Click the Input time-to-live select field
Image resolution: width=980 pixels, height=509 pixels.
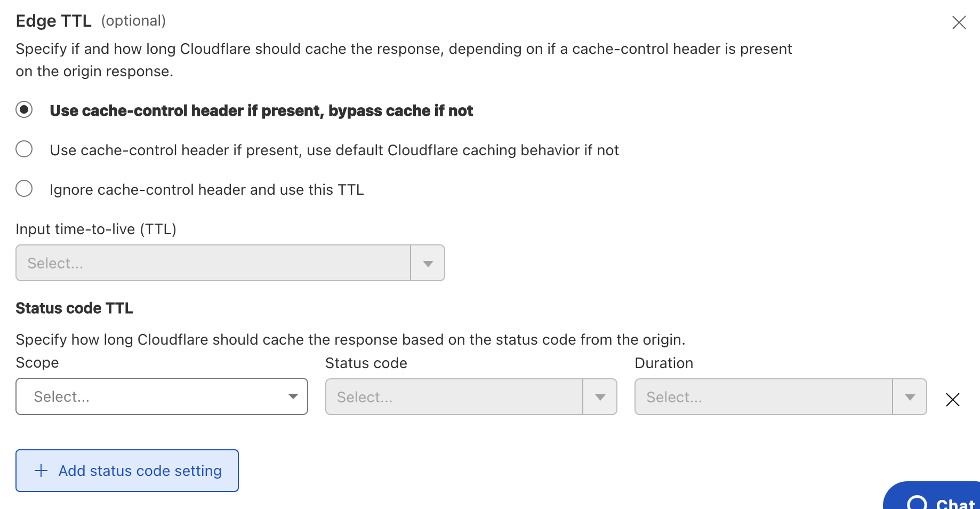click(x=213, y=263)
